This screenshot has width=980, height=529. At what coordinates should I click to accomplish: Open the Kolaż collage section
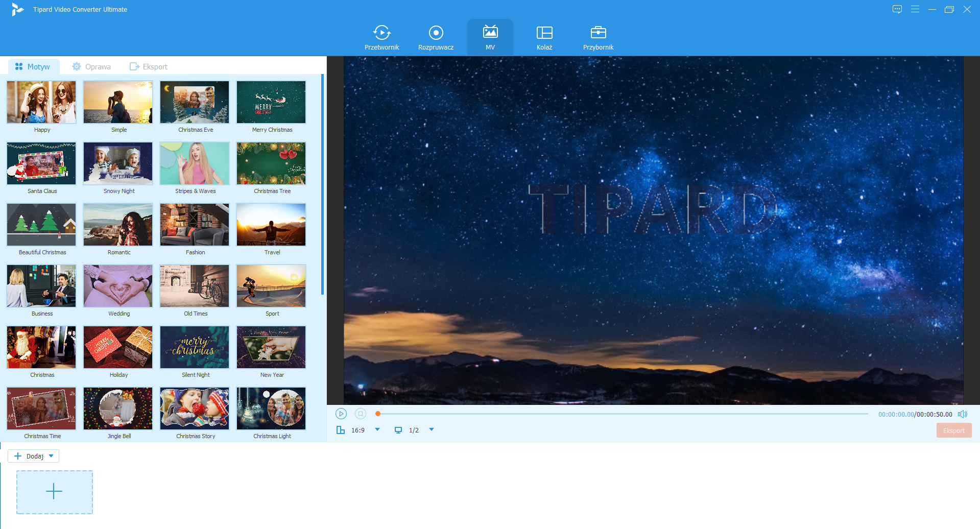[x=544, y=38]
